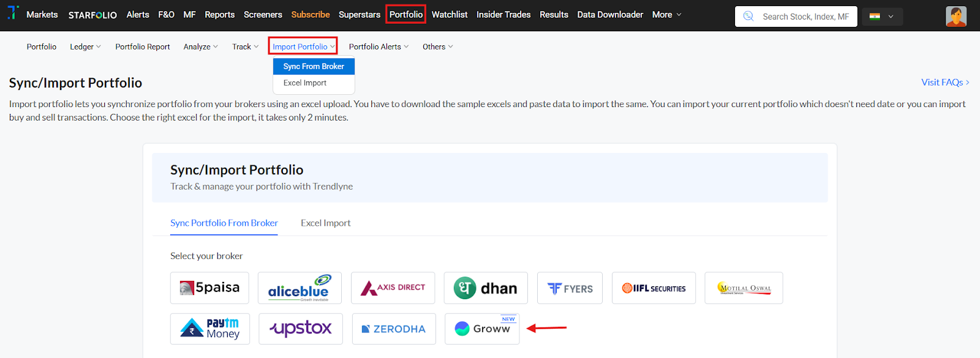Choose the upstox broker
Image resolution: width=980 pixels, height=358 pixels.
(301, 329)
